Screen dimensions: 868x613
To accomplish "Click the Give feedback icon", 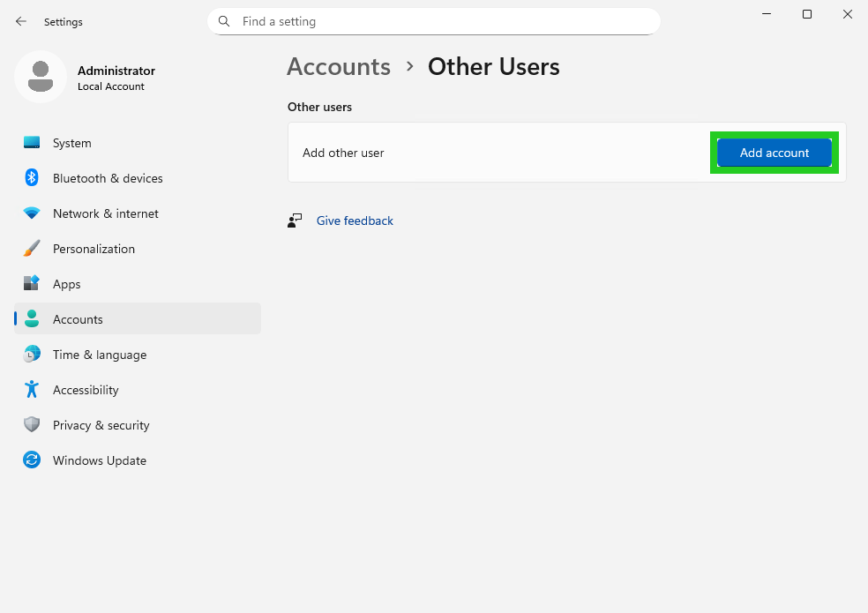I will coord(295,221).
